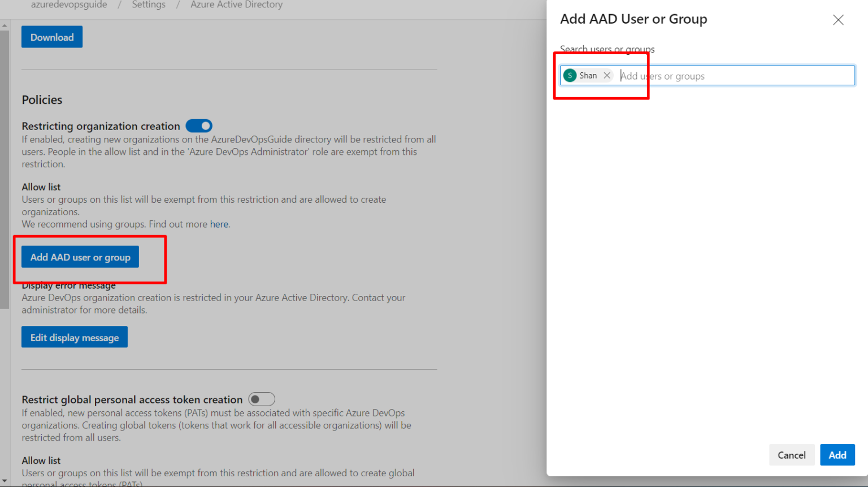Open the azuredevopsguide breadcrumb

coord(68,5)
